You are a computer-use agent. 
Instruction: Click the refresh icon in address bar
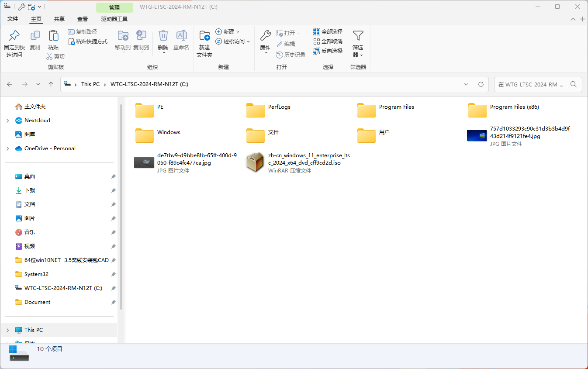[481, 84]
